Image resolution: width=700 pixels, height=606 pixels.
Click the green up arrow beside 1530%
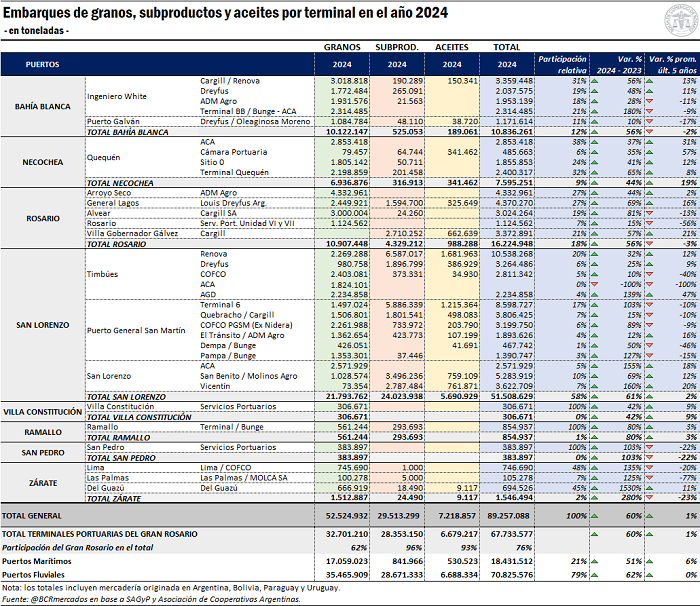[x=595, y=488]
